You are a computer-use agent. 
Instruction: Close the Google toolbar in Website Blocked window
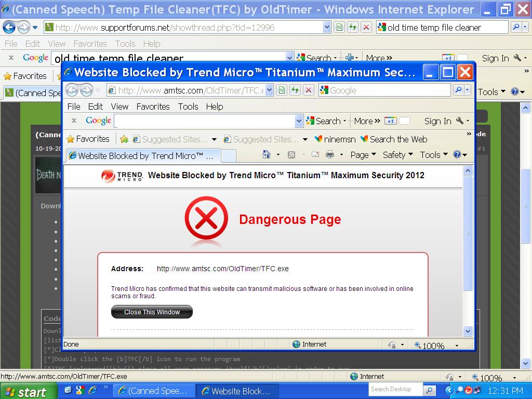[x=74, y=121]
